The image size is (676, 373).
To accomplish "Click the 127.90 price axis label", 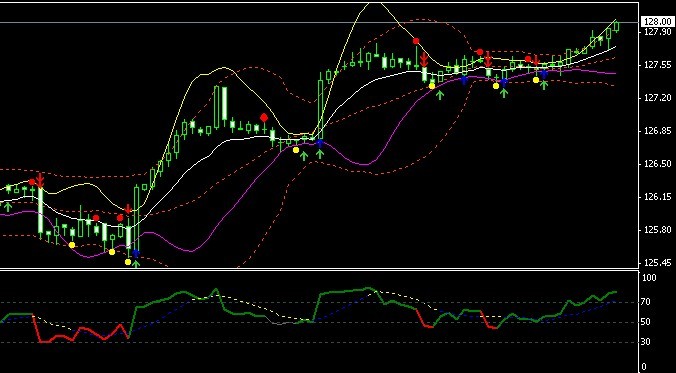I will [x=657, y=32].
